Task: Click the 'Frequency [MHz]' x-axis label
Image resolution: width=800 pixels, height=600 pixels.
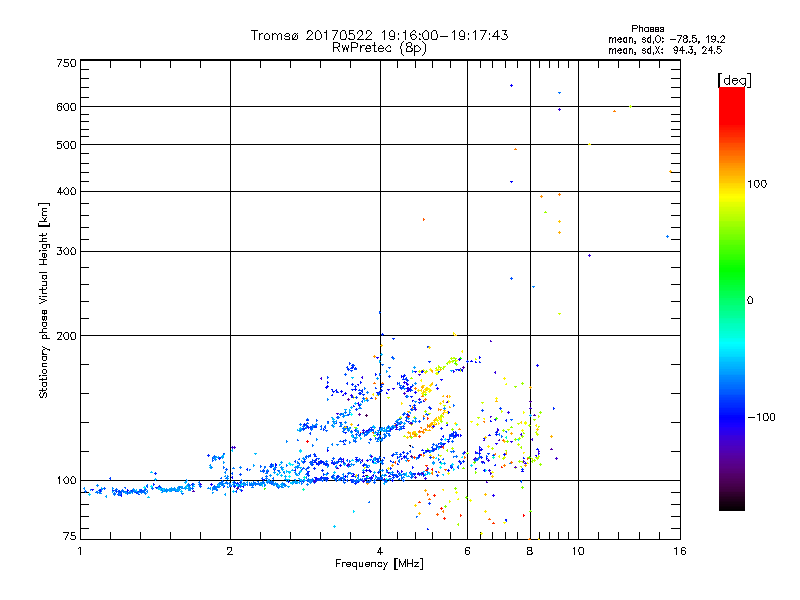Action: [x=379, y=564]
